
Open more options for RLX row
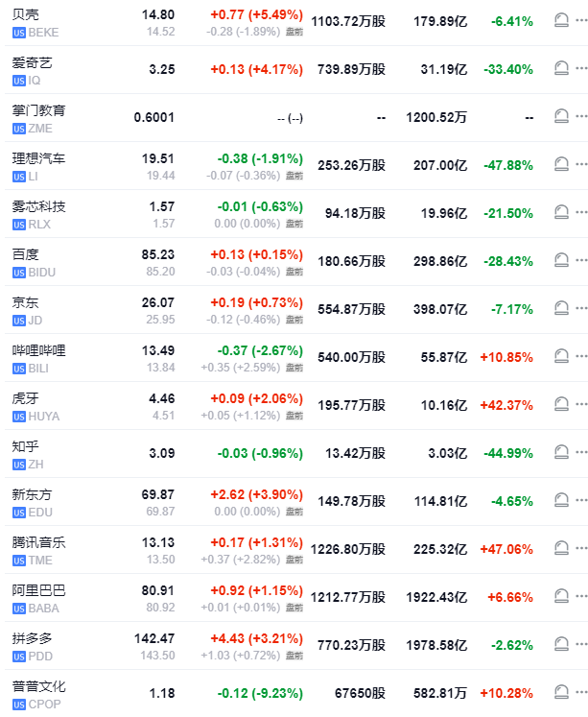point(581,212)
